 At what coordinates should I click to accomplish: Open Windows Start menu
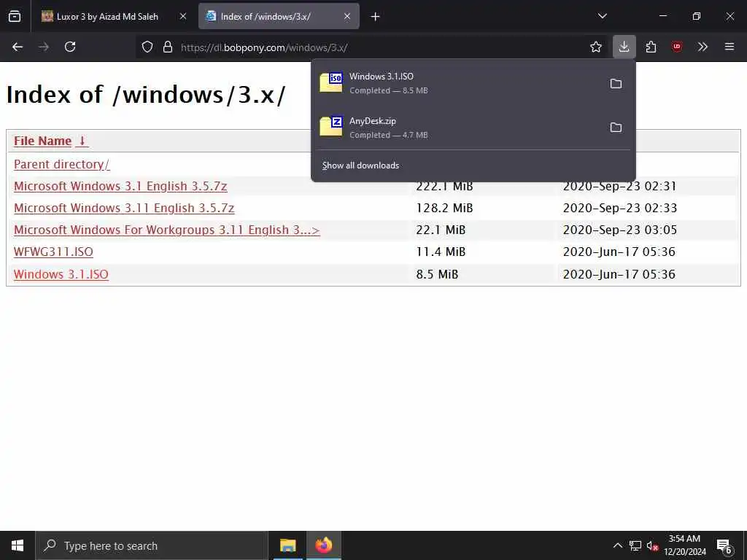[x=18, y=545]
